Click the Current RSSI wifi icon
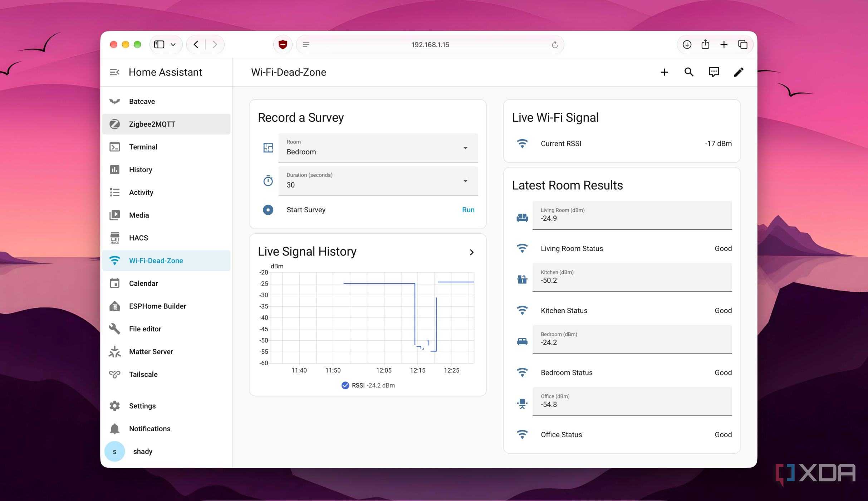Viewport: 868px width, 501px height. [x=522, y=144]
